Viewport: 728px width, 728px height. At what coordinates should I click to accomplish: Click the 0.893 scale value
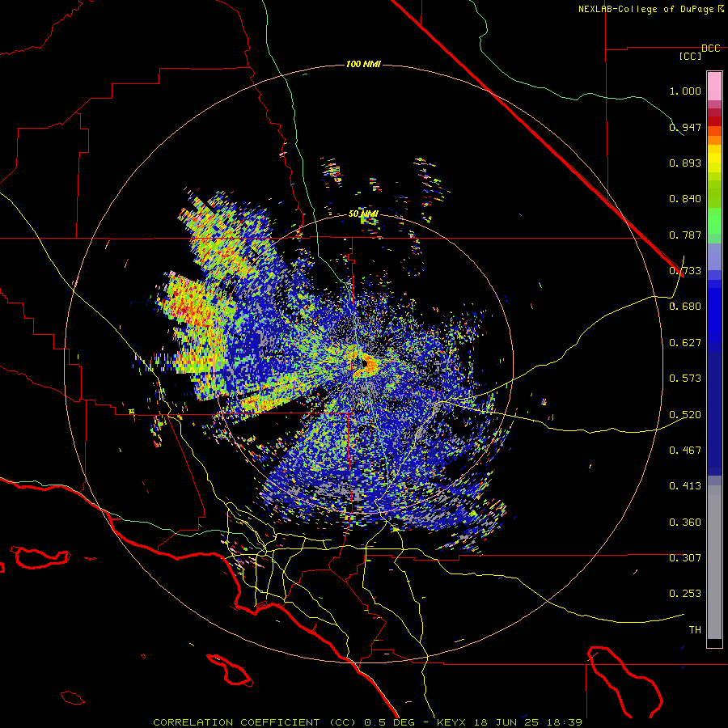click(685, 163)
